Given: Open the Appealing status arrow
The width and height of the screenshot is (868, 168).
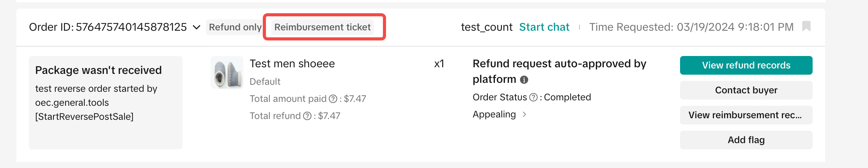Looking at the screenshot, I should click(524, 114).
